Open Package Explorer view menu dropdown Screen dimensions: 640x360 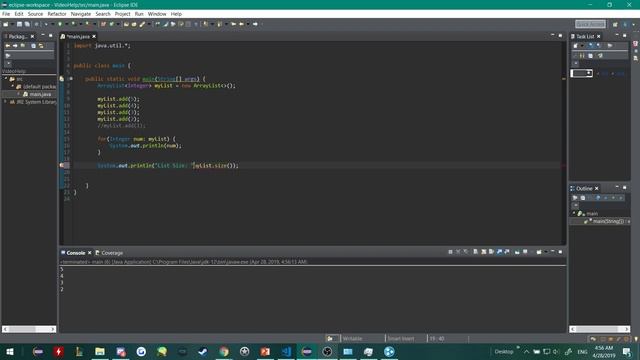(9, 64)
